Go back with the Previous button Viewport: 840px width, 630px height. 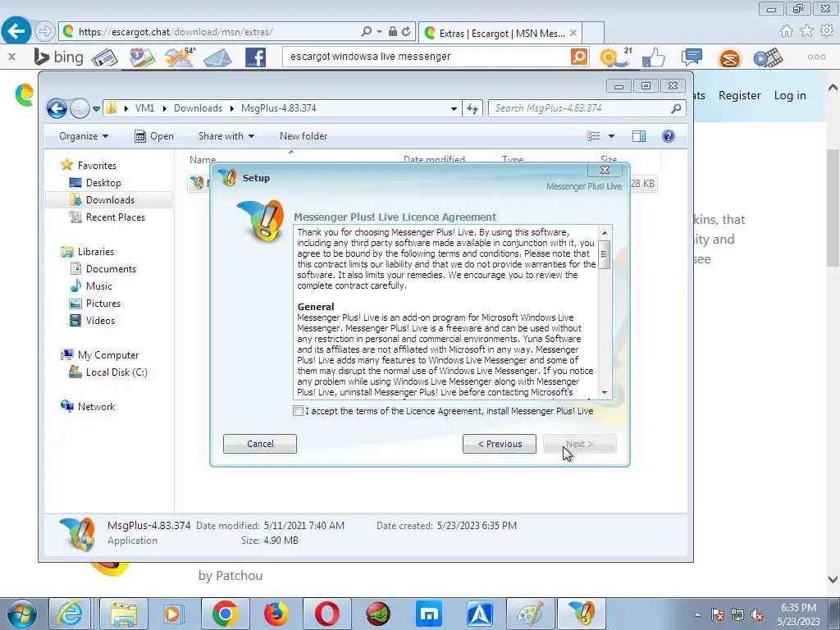coord(500,444)
